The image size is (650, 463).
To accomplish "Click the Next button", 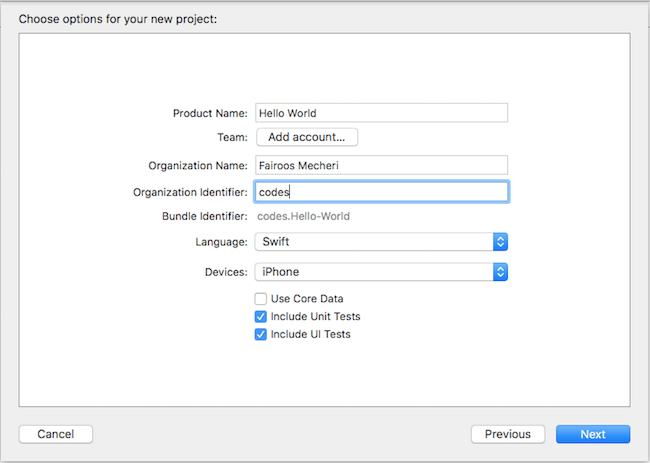I will tap(593, 434).
